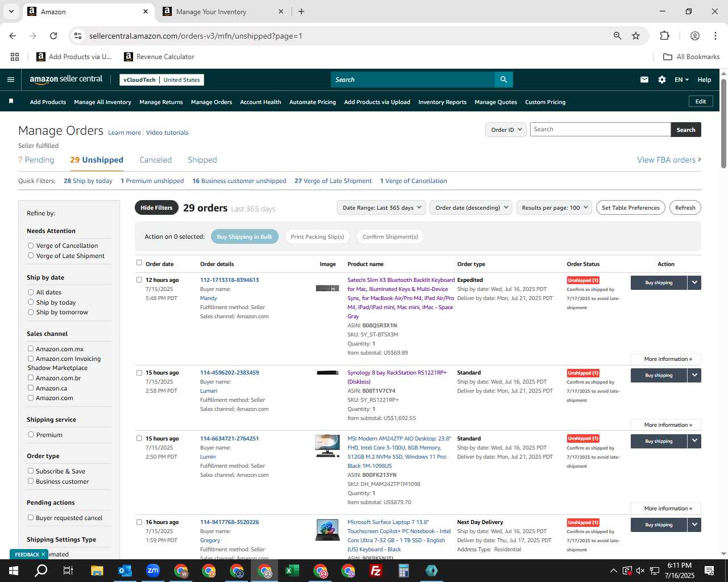The image size is (728, 582).
Task: Click the bookmark flag icon in nav bar
Action: click(x=11, y=101)
